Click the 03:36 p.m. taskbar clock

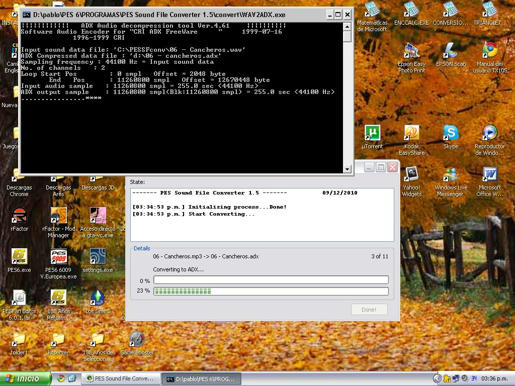tap(494, 379)
